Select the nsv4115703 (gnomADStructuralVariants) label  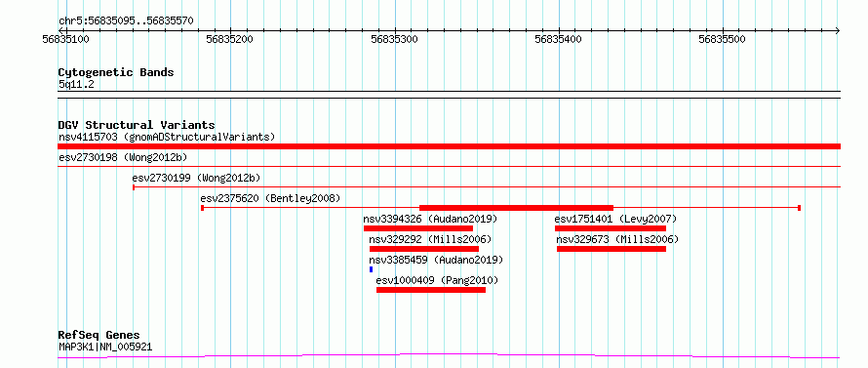tap(167, 137)
